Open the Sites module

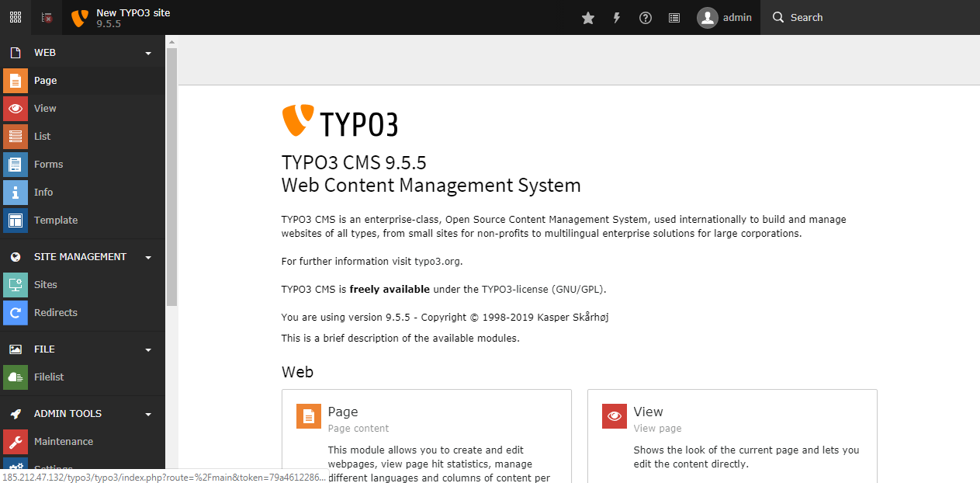click(x=82, y=285)
